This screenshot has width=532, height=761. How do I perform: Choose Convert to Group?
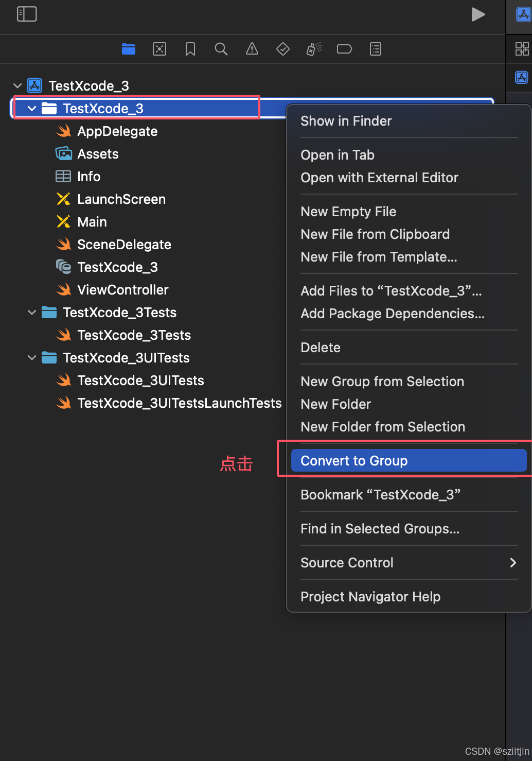409,460
